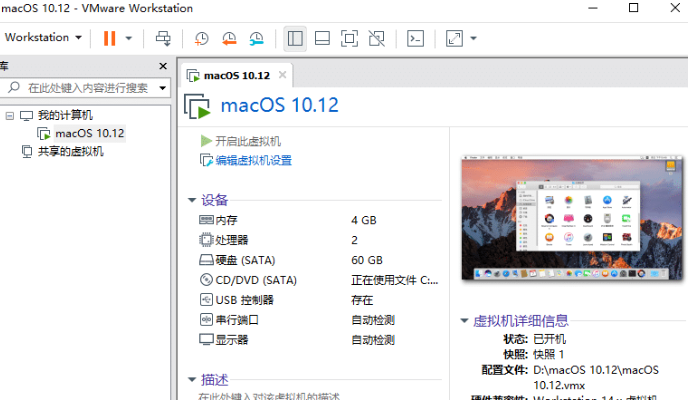Click the description text field
This screenshot has height=400, width=688.
[269, 396]
